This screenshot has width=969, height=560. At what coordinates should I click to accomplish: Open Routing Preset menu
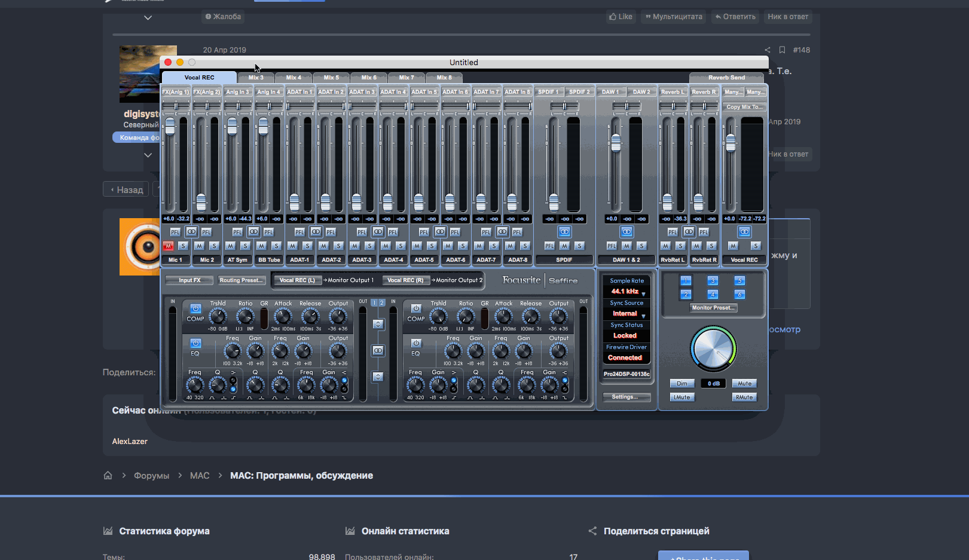click(240, 280)
